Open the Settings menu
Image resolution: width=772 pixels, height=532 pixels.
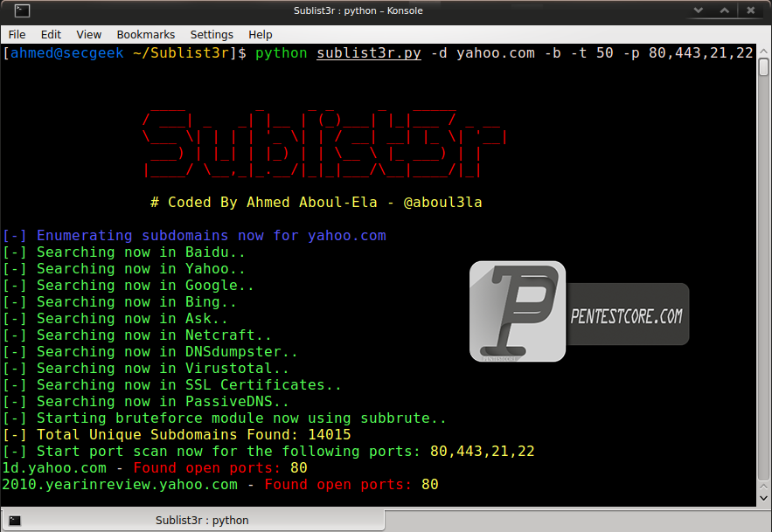click(x=212, y=34)
